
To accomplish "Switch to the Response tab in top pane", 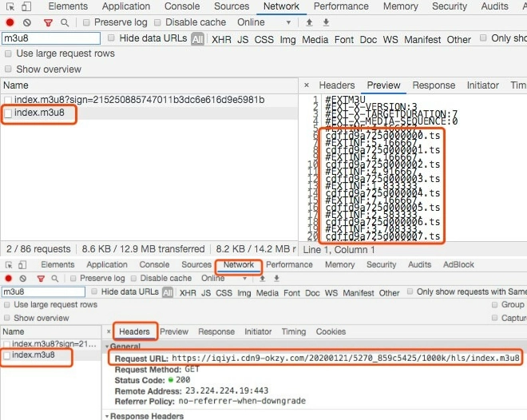I will click(x=434, y=85).
